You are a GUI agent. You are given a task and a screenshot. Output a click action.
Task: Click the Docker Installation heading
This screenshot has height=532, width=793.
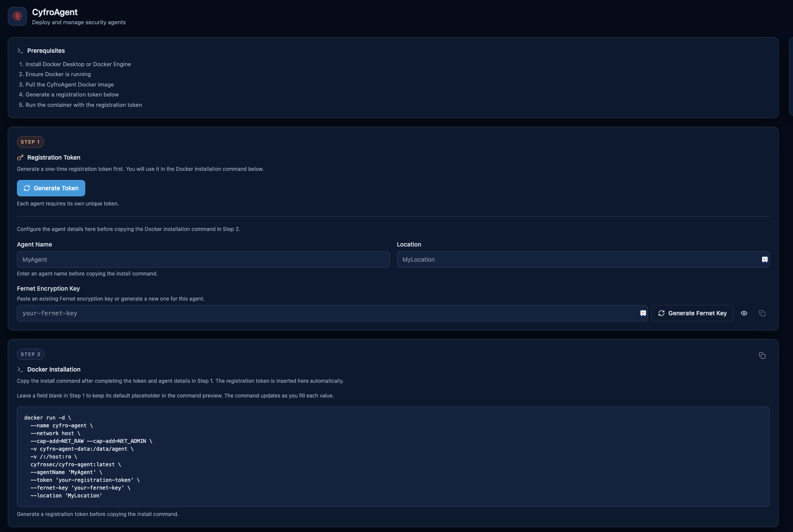tap(54, 369)
